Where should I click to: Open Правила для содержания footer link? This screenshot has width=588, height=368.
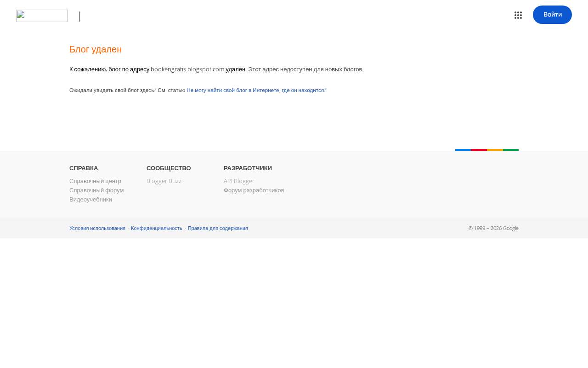pos(218,228)
